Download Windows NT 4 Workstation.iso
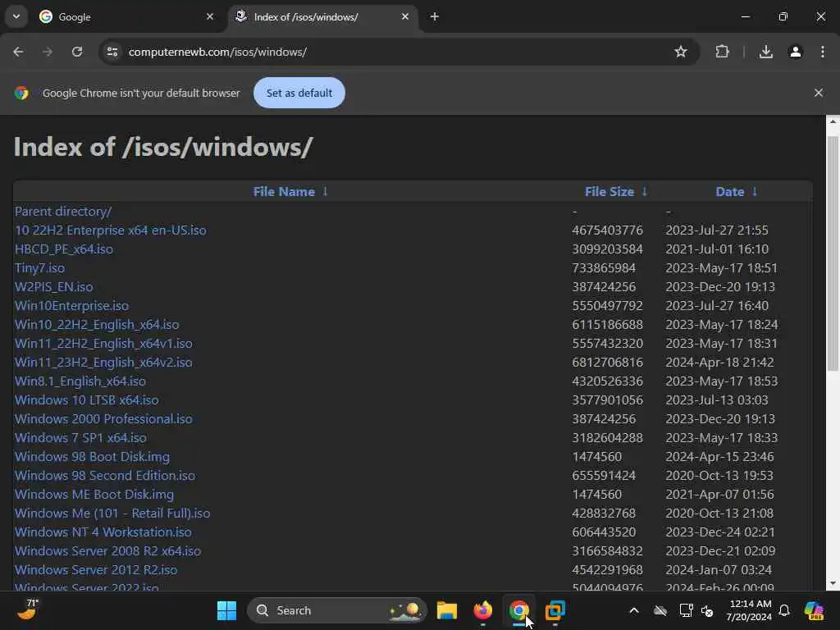 click(x=103, y=532)
